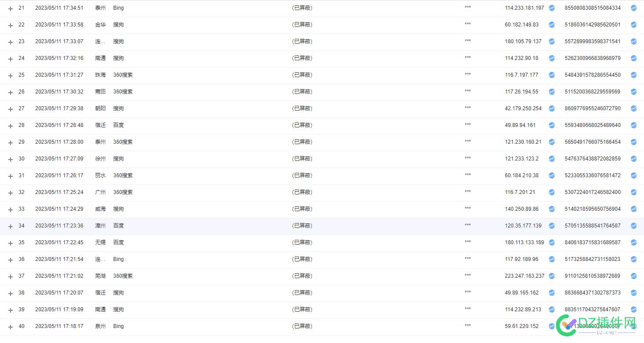Viewport: 644px width, 343px height.
Task: Click the chart icon after IP 121.230.160.21
Action: (x=551, y=142)
